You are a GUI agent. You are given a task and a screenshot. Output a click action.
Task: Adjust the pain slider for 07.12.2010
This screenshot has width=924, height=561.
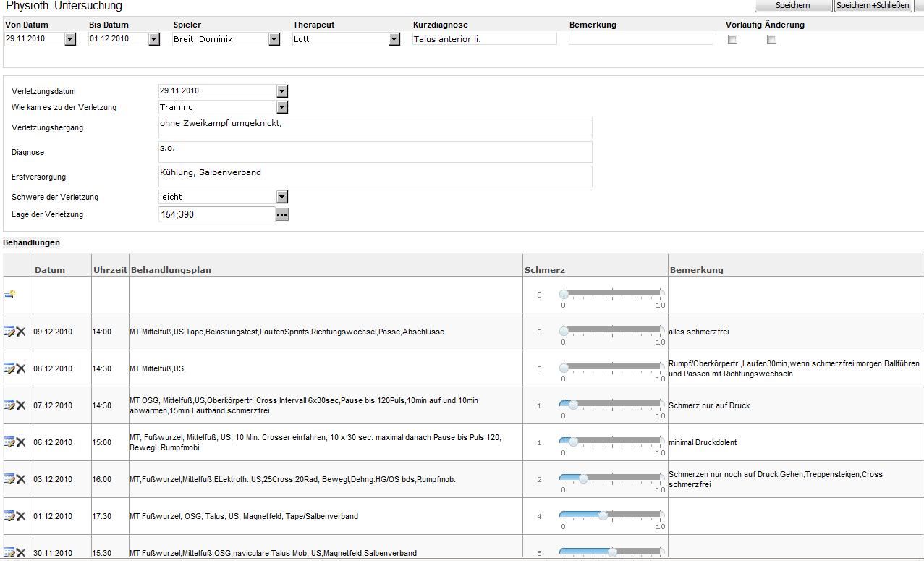click(x=611, y=404)
